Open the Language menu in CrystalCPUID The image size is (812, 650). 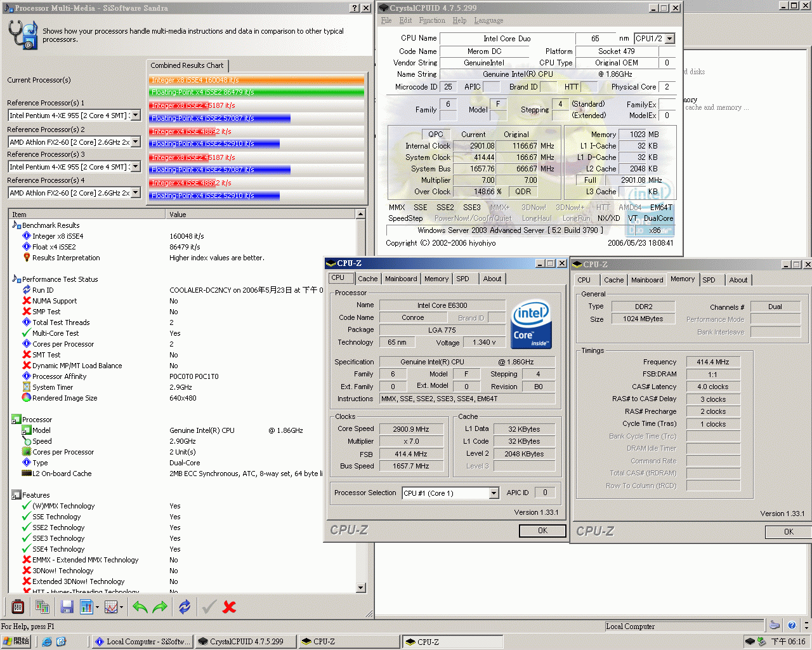488,21
